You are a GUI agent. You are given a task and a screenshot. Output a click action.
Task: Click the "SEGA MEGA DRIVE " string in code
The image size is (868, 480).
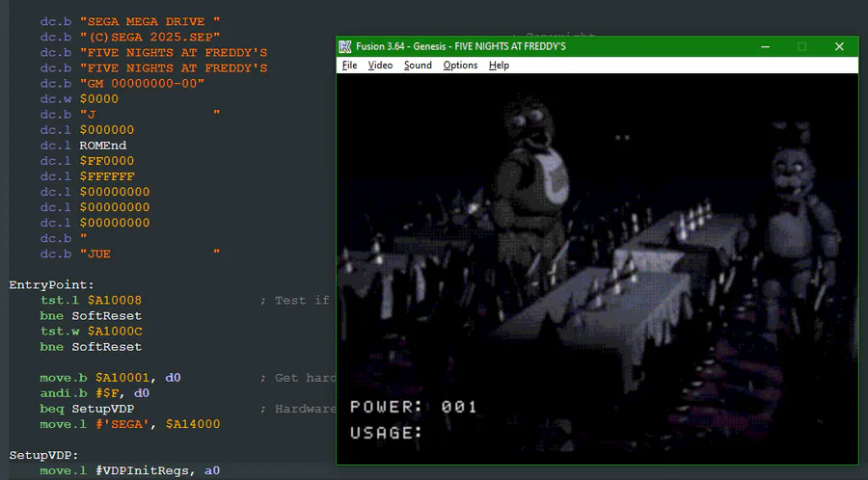click(x=149, y=21)
